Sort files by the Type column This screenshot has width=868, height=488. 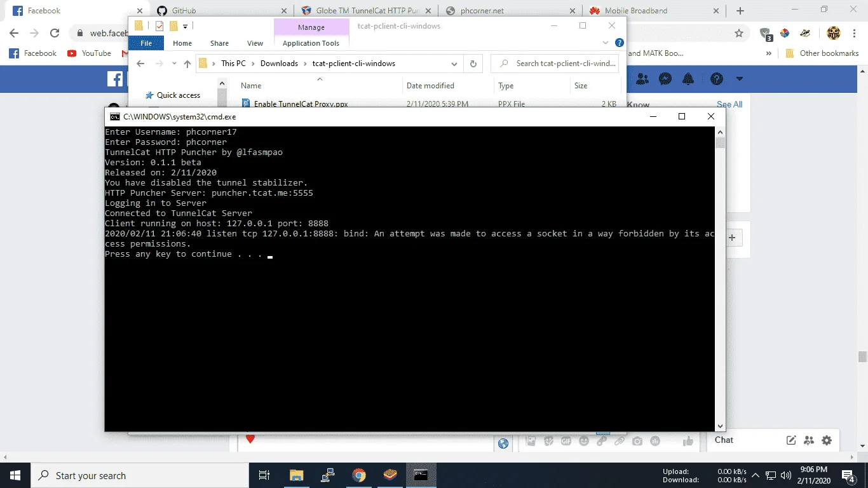506,86
